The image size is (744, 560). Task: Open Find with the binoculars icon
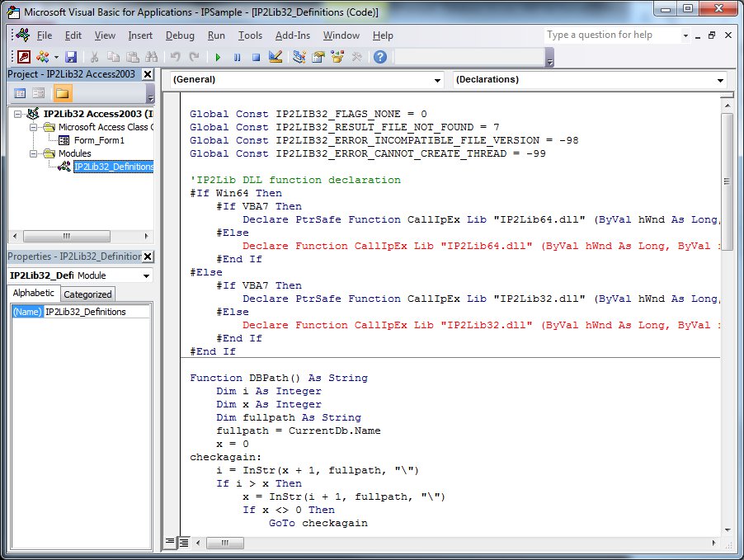[152, 57]
